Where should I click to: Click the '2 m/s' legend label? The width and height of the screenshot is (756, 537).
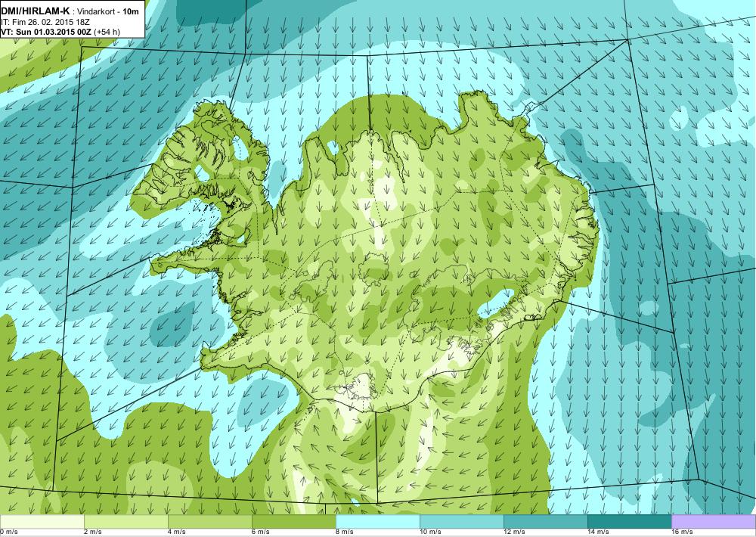[x=92, y=532]
